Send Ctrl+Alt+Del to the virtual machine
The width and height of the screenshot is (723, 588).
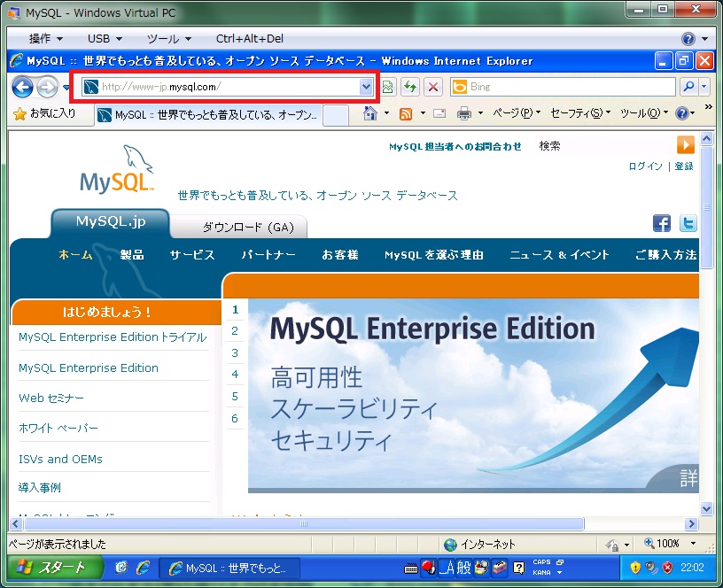(250, 39)
